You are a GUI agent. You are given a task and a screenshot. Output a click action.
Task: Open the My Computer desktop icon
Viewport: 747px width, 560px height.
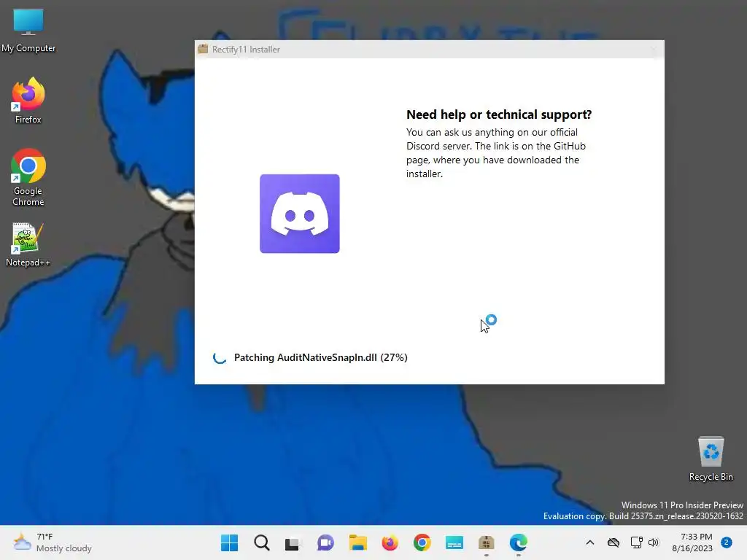pyautogui.click(x=28, y=31)
